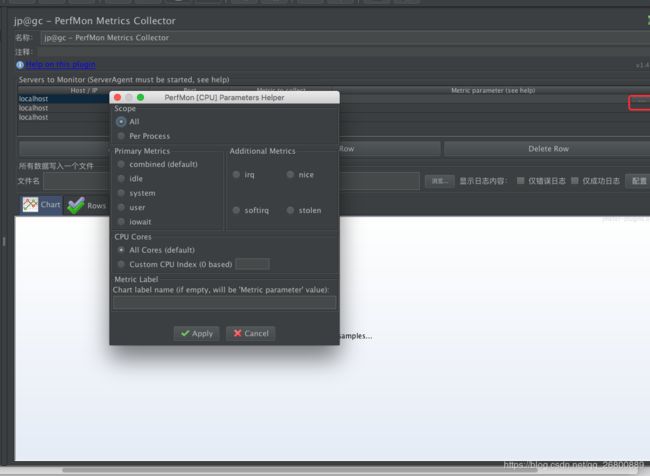Focus the Custom CPU Index input box
Viewport: 650px width, 476px height.
pos(252,264)
